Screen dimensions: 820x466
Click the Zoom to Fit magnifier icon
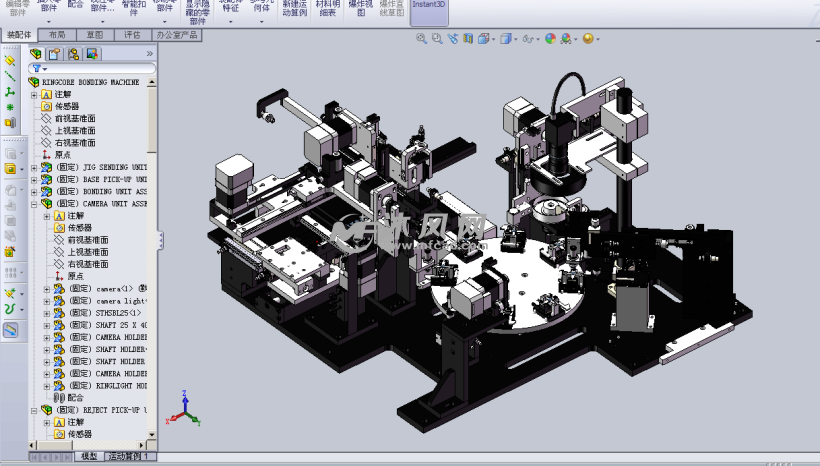coord(421,39)
